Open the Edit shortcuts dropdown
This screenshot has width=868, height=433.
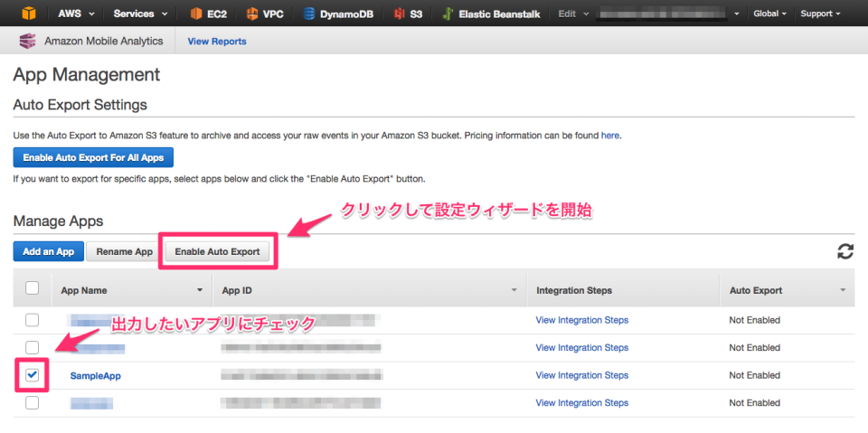click(573, 14)
